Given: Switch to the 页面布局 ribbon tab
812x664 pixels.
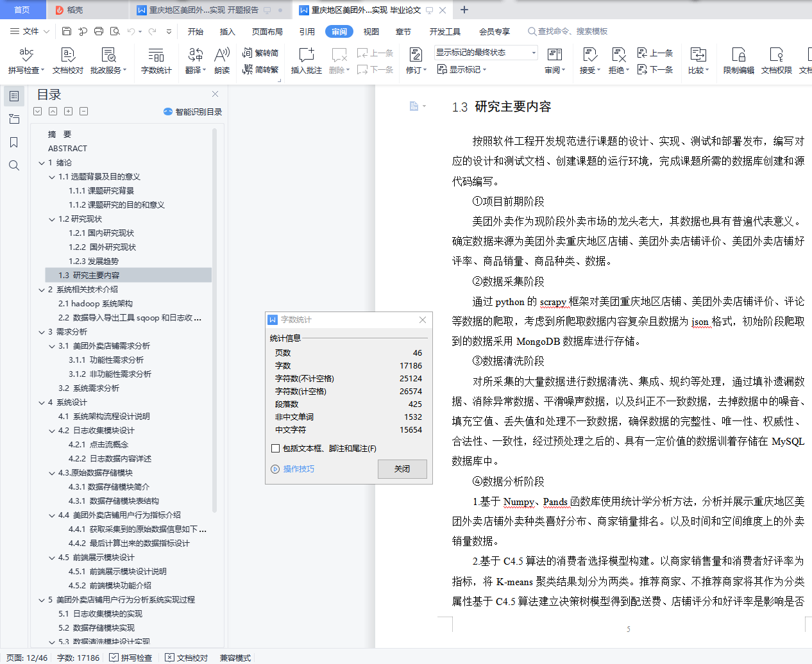Looking at the screenshot, I should pos(267,31).
